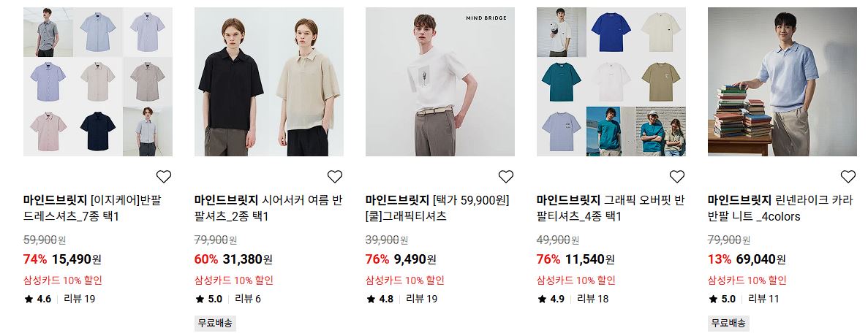Open 그래픽 오버핏 반팔티셔츠_4종 택1 title
Screen dimensions: 868x336
[x=611, y=208]
